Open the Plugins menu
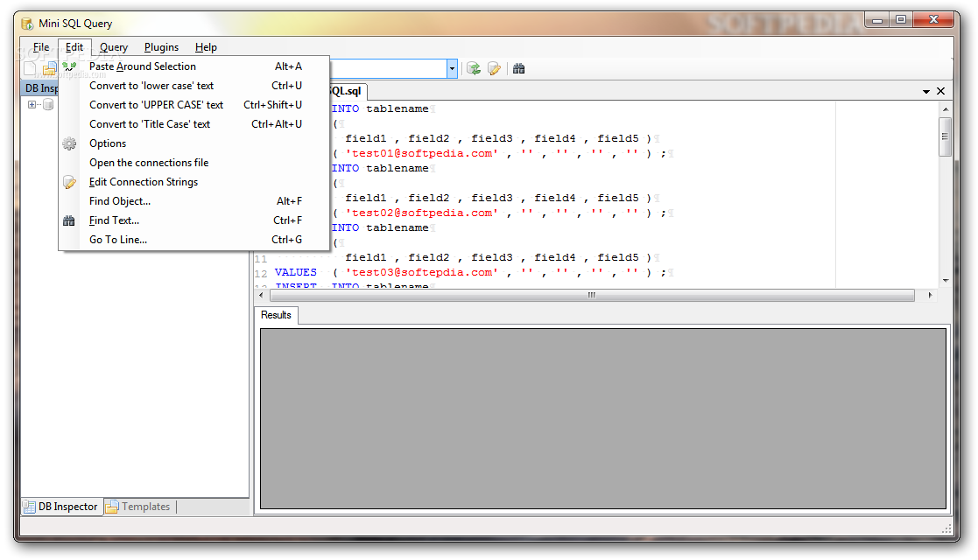Screen dimensions: 978x560 [x=162, y=47]
